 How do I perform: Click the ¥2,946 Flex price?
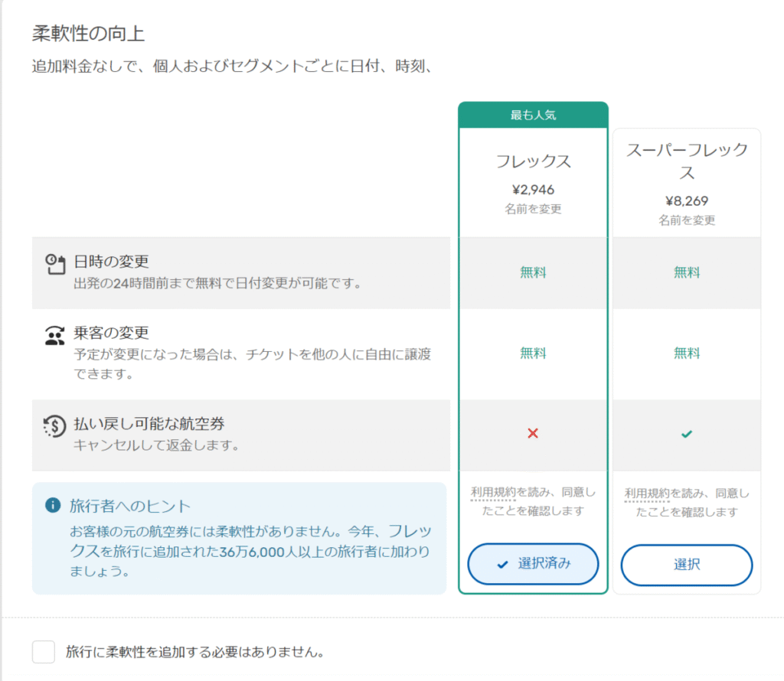[x=533, y=190]
